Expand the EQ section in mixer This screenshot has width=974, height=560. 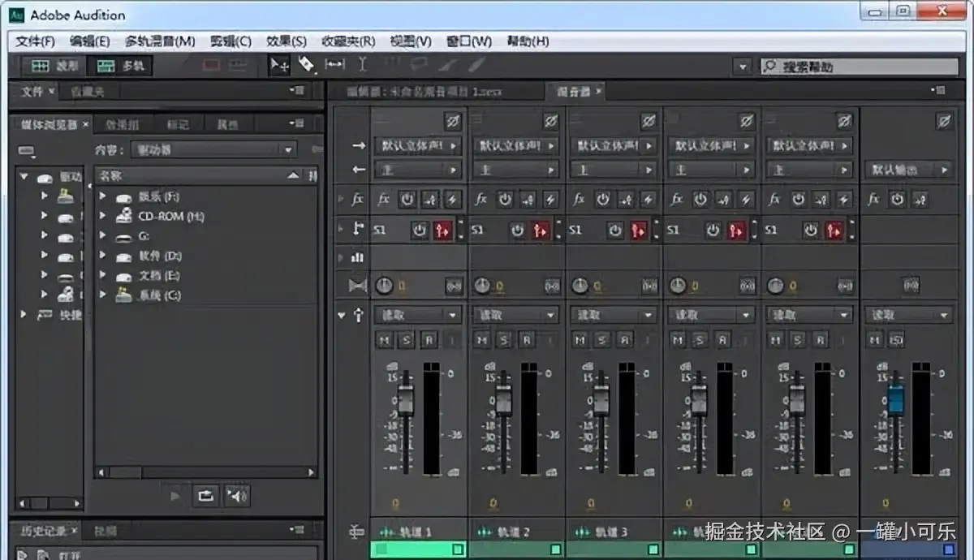tap(341, 257)
